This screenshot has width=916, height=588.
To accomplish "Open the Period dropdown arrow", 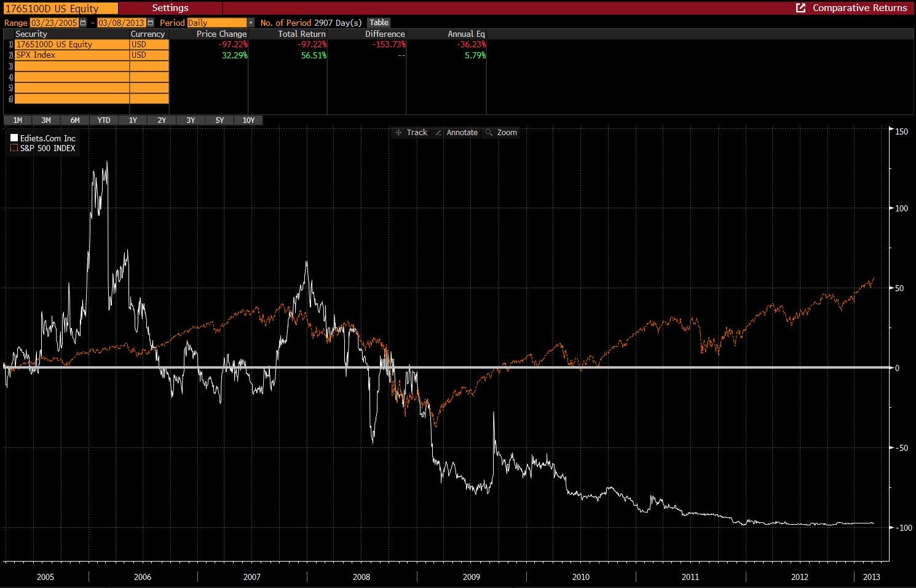I will coord(251,23).
